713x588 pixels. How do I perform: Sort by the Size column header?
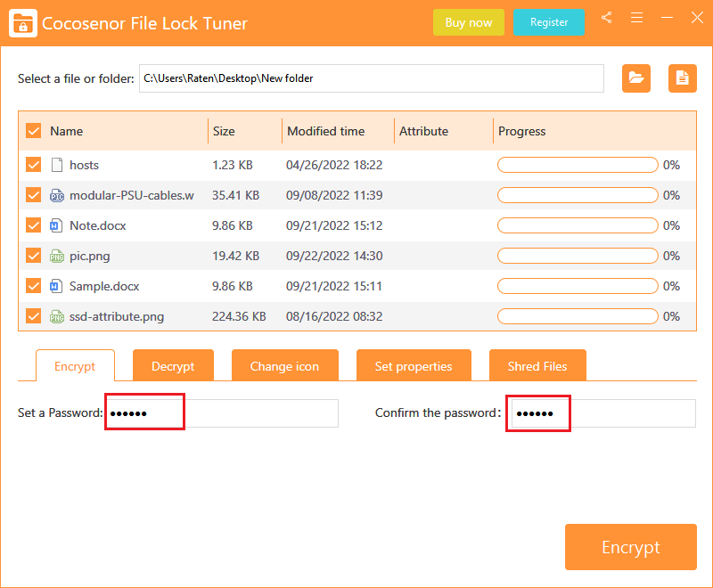[x=225, y=131]
